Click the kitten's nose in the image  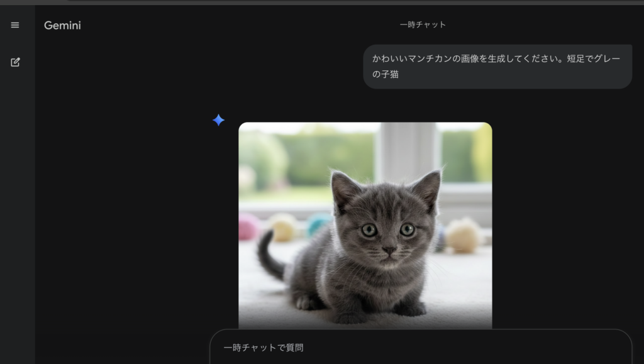389,250
